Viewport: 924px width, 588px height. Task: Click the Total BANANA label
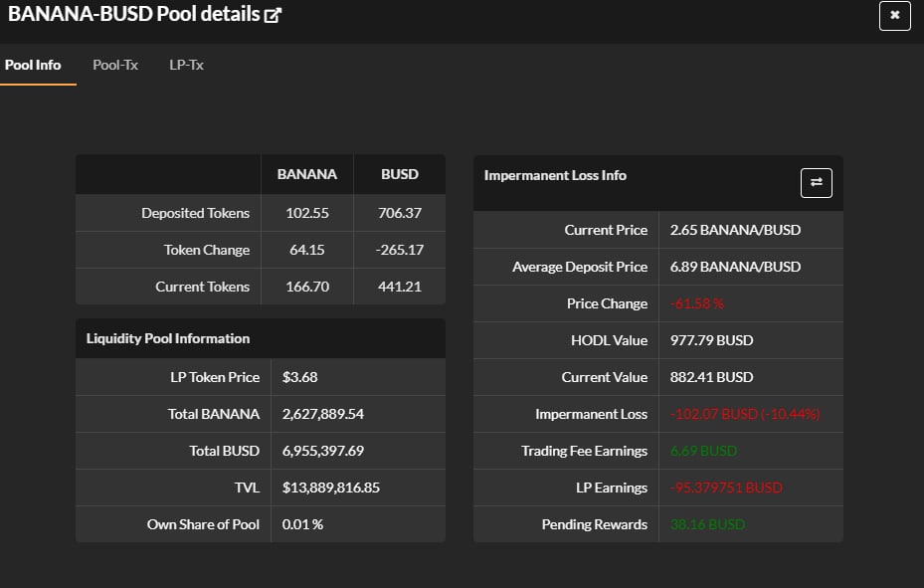[214, 414]
